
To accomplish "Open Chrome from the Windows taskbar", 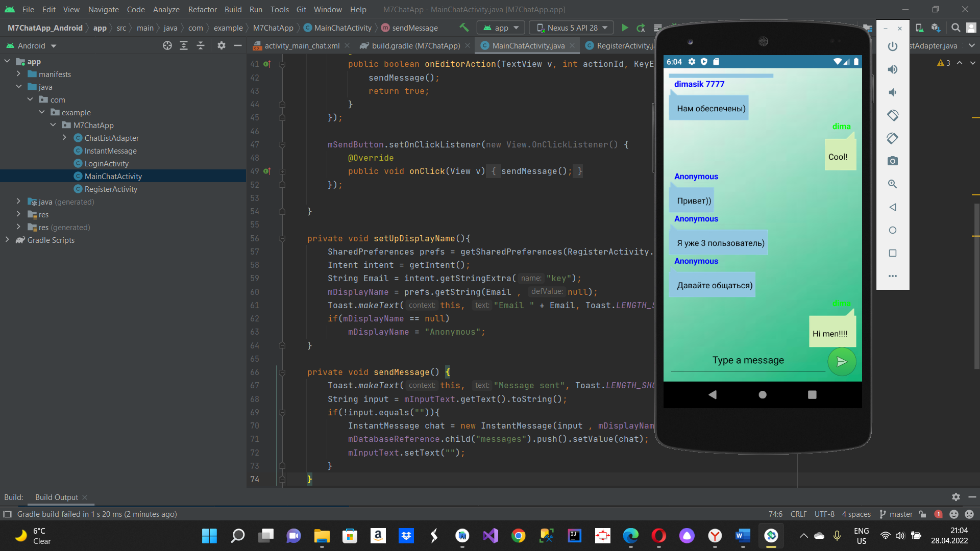I will tap(519, 536).
